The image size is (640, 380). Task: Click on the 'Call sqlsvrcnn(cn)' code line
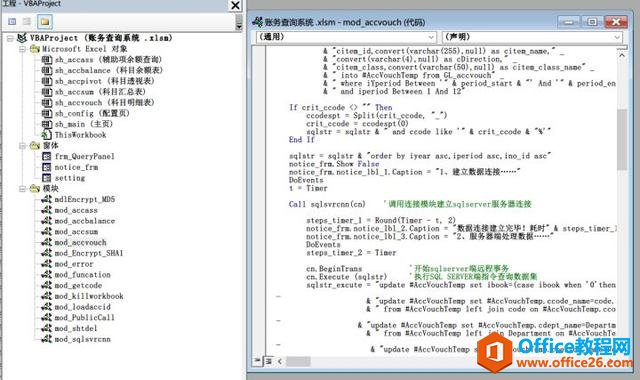click(x=327, y=204)
